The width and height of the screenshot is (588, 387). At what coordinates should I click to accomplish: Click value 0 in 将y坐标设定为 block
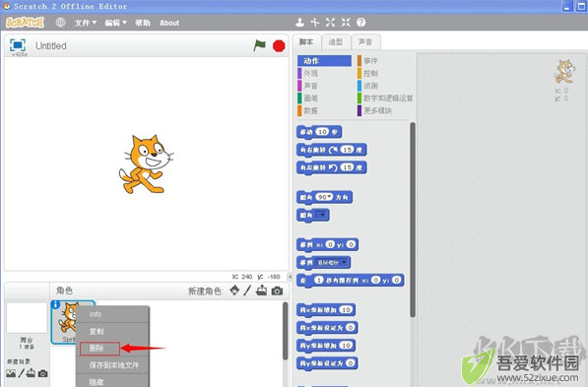(350, 363)
